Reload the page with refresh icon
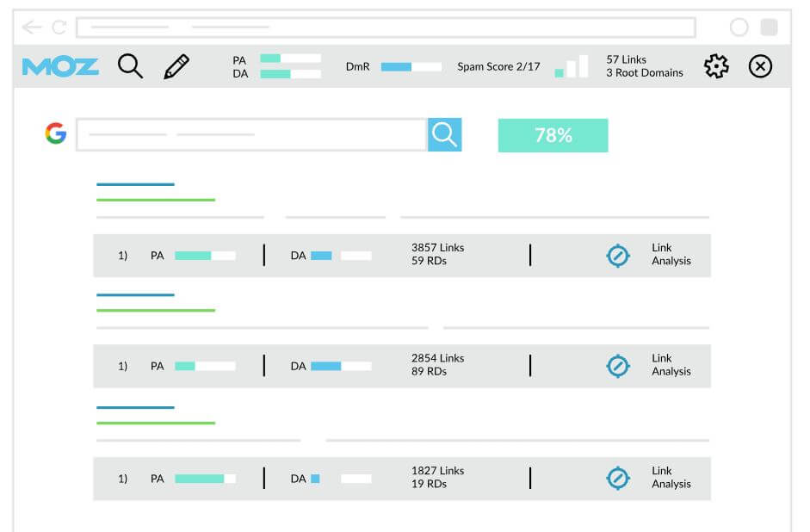Viewport: 810px width, 532px height. point(59,27)
